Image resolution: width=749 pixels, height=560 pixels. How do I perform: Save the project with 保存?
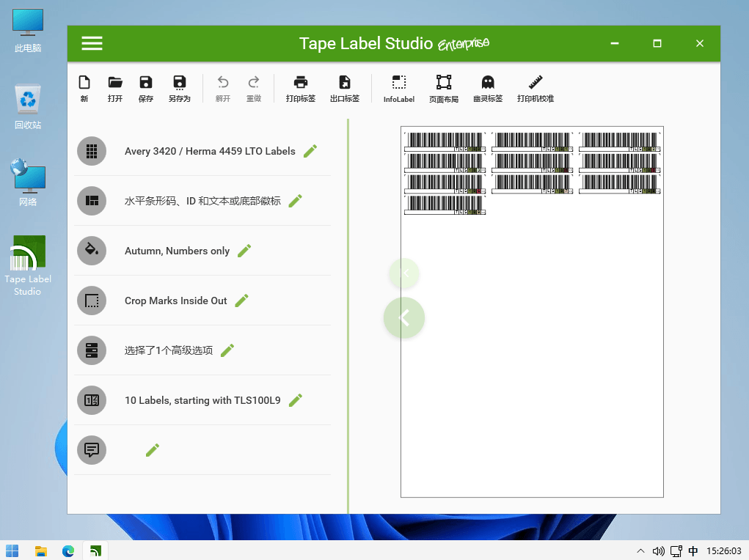146,88
